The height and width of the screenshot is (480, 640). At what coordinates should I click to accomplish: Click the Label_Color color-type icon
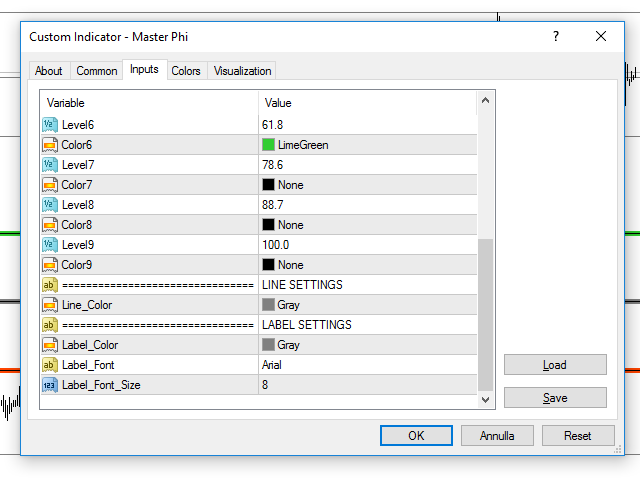coord(50,345)
